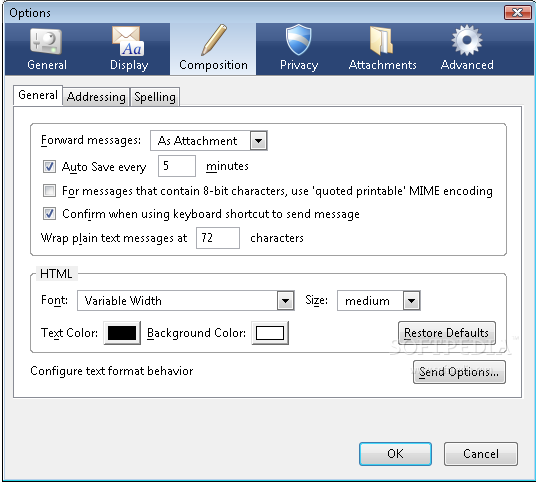Click the HTML group heading
Screen dimensions: 536x482
pos(56,274)
